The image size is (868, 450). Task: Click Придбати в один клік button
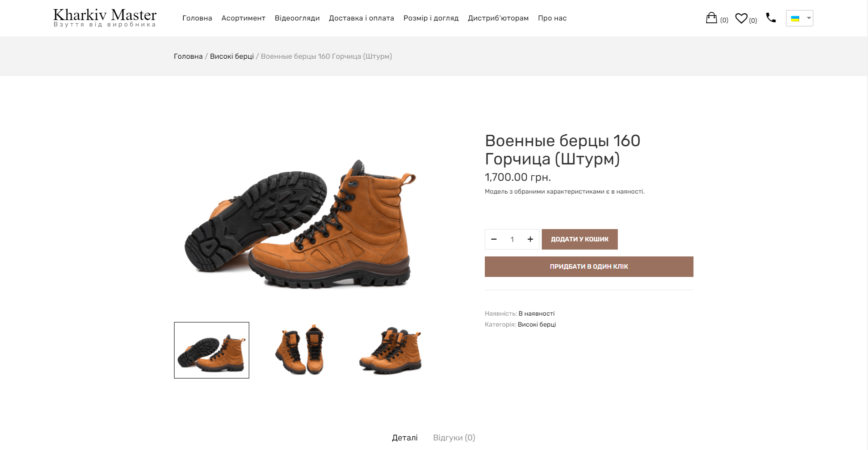[589, 266]
